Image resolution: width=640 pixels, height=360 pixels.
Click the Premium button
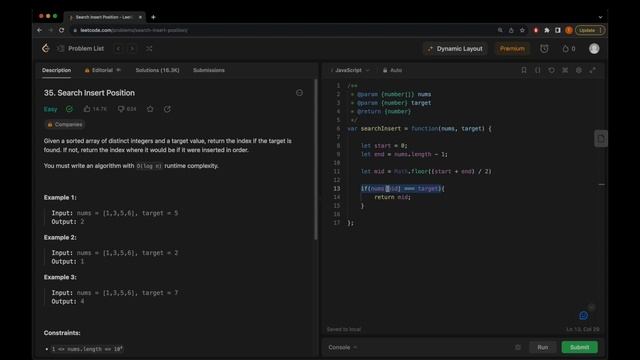pos(512,49)
